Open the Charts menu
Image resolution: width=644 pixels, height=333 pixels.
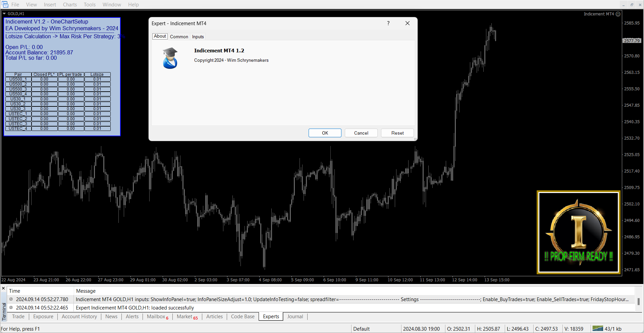70,5
